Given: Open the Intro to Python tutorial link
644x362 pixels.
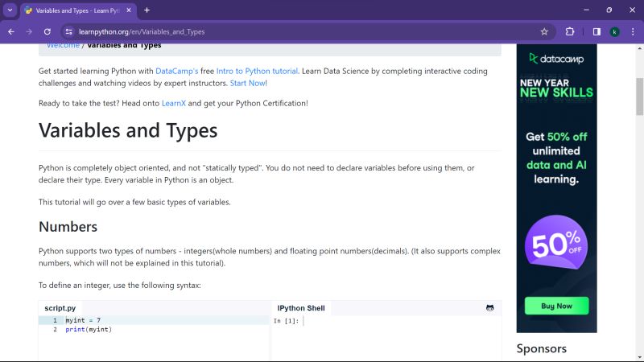Looking at the screenshot, I should [x=257, y=71].
